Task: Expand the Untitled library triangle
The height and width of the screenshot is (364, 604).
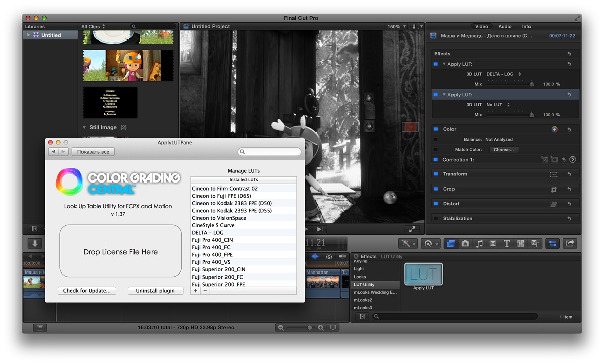Action: click(x=29, y=35)
